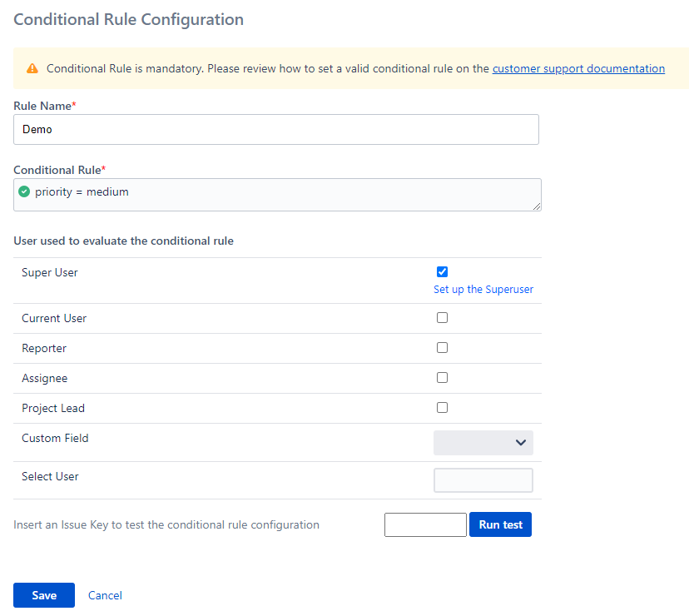Click the Rule Name field label

[43, 106]
